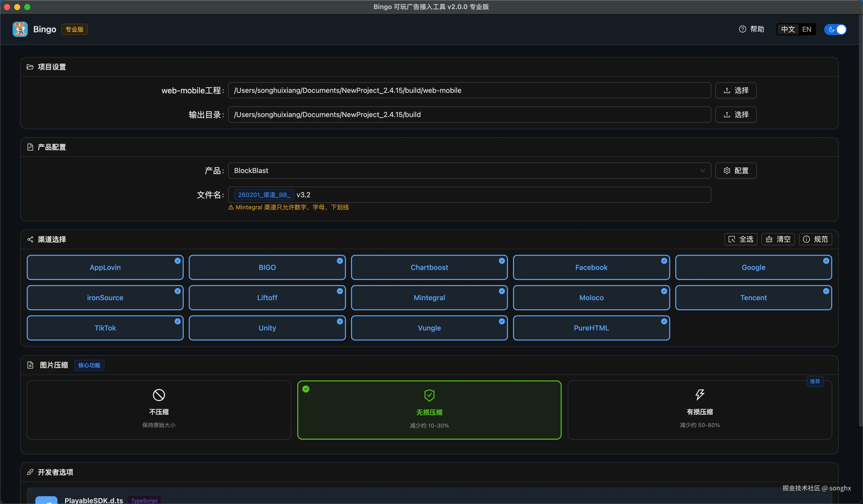Open the 规范 channel specs
Viewport: 863px width, 504px height.
pyautogui.click(x=815, y=239)
